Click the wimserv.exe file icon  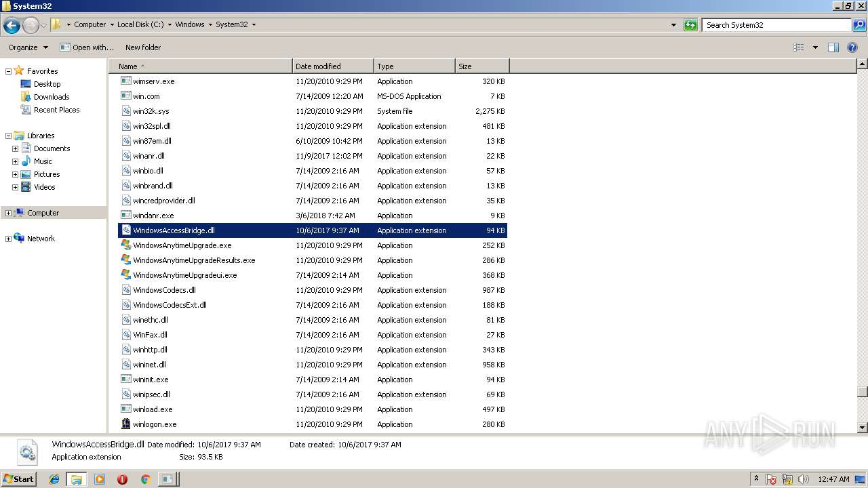[x=126, y=81]
